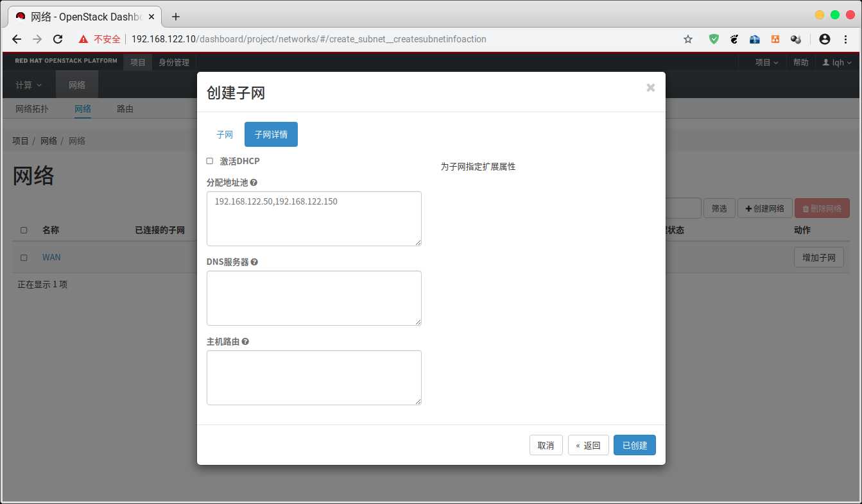The image size is (862, 504).
Task: Click the 帮助 link
Action: click(x=800, y=62)
